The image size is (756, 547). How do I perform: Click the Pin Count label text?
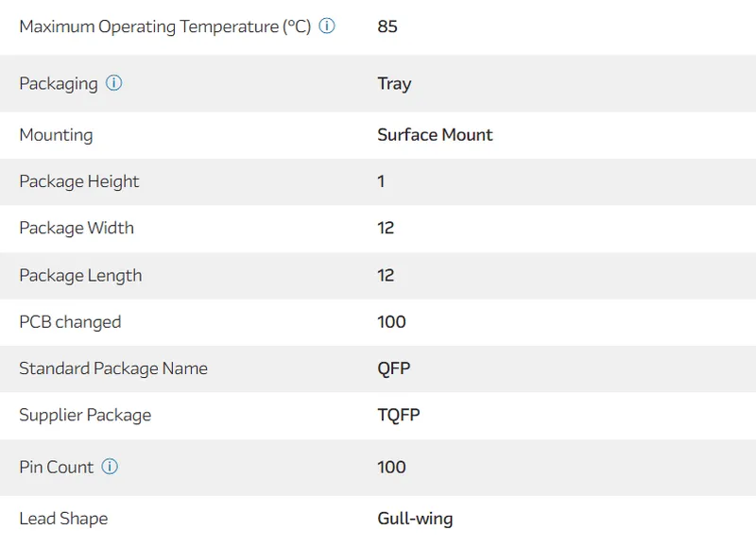tap(56, 467)
